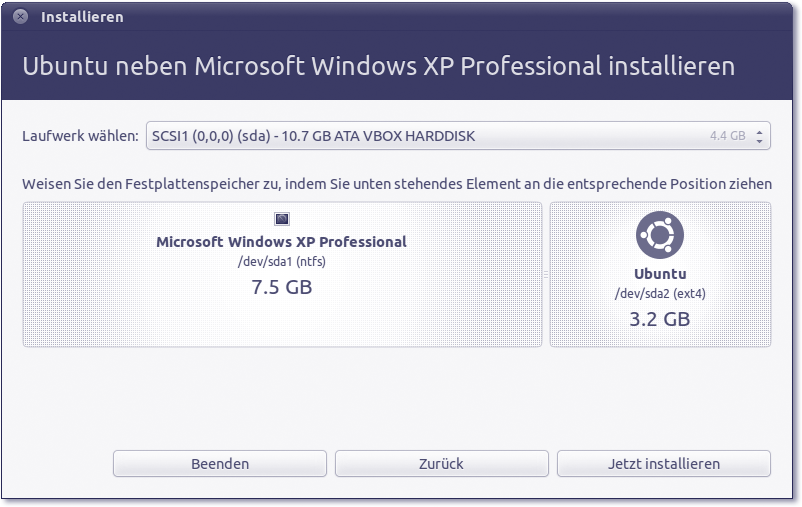Select the Ubuntu partition name label
The height and width of the screenshot is (507, 802).
[x=660, y=274]
